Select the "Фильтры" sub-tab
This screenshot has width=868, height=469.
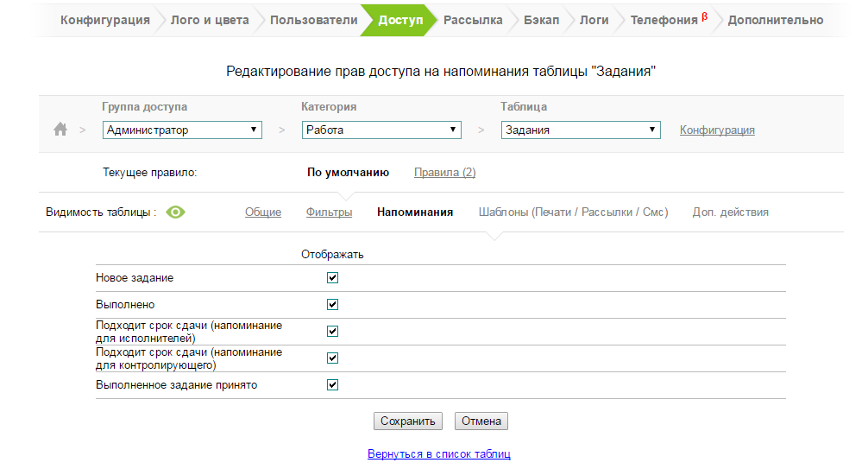coord(329,212)
